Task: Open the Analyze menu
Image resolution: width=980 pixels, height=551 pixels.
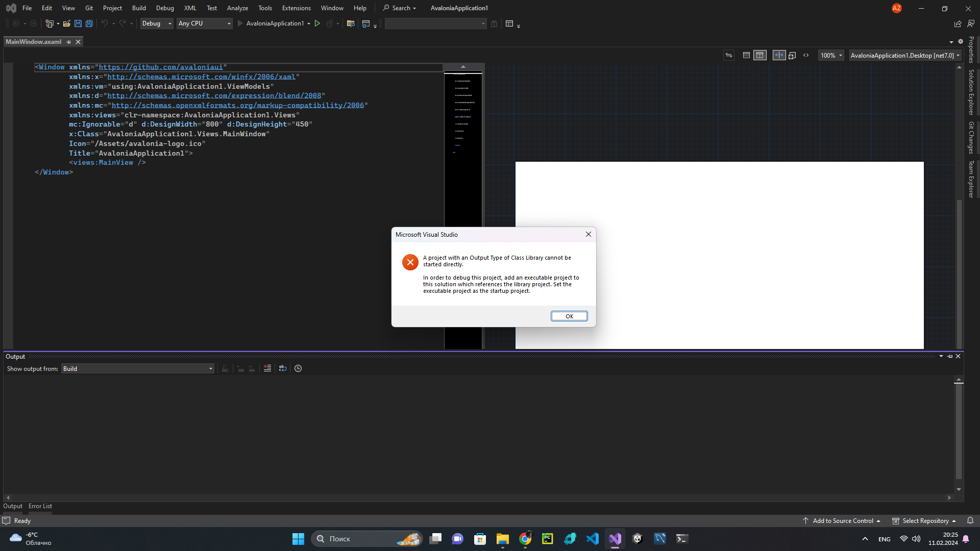Action: coord(237,8)
